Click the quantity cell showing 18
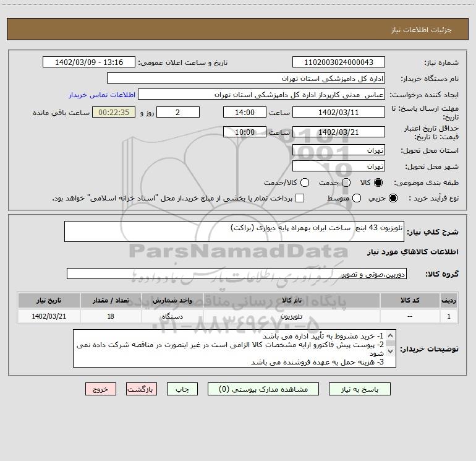The width and height of the screenshot is (476, 461). tap(111, 316)
